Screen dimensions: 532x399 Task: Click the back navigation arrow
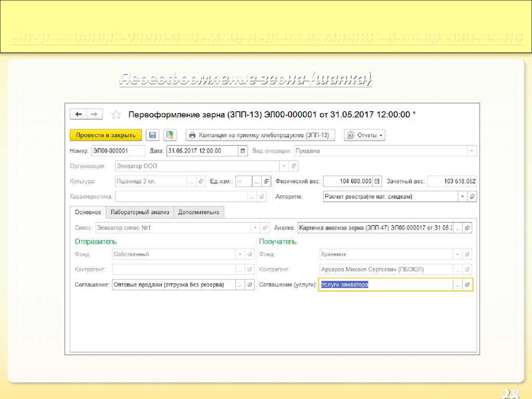coord(78,114)
